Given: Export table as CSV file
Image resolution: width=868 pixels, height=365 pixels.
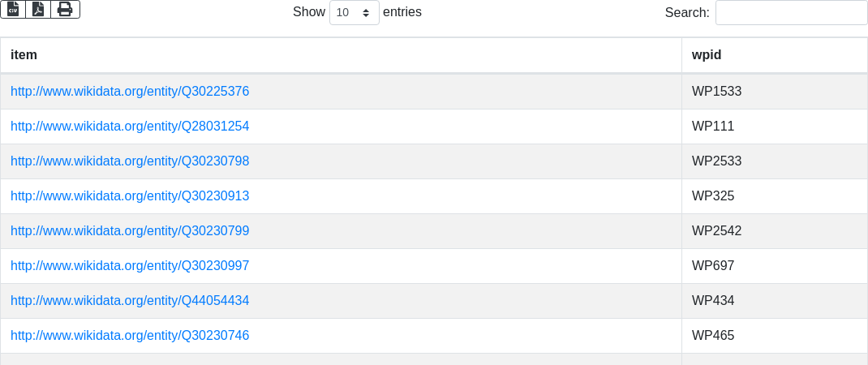Looking at the screenshot, I should click(13, 9).
